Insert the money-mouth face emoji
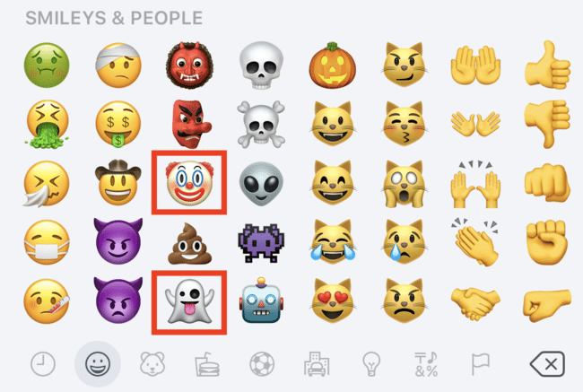This screenshot has width=583, height=392. [118, 124]
